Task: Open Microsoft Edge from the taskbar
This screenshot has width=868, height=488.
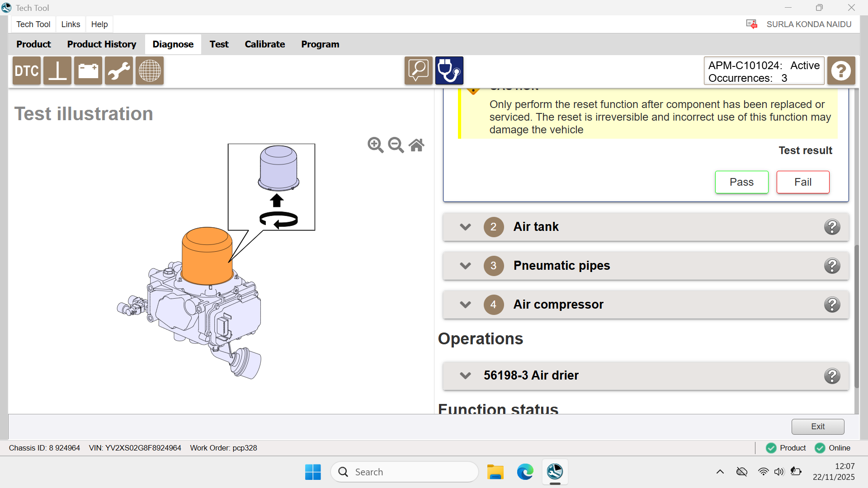Action: point(525,472)
